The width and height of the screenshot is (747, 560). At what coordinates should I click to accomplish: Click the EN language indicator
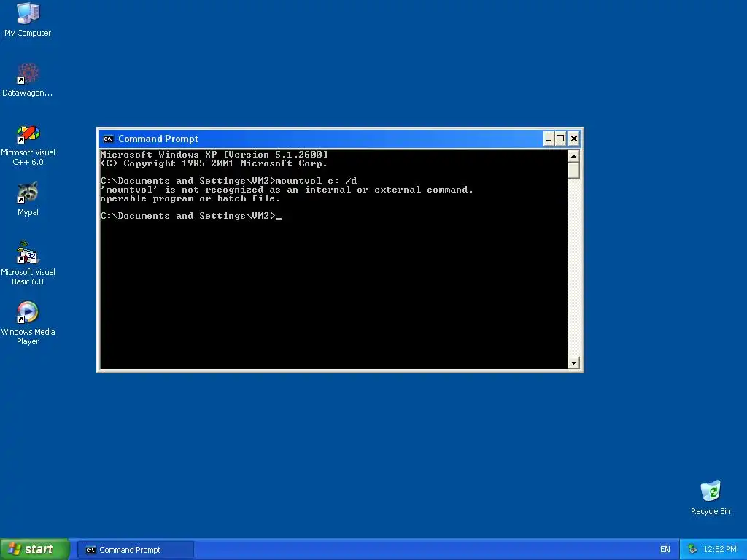(665, 550)
